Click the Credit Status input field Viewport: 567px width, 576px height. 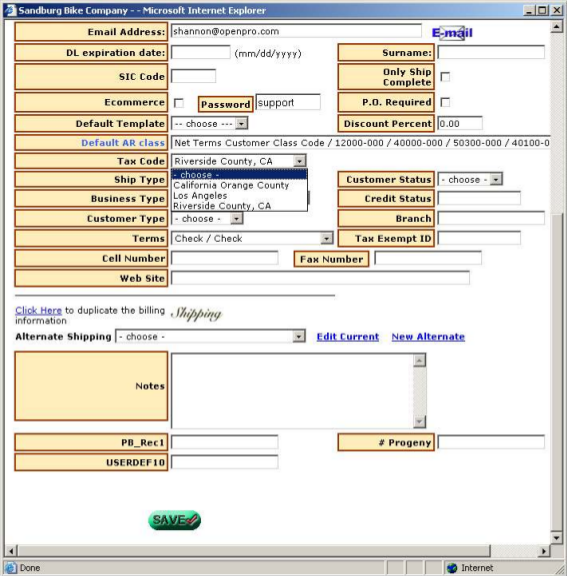tap(479, 198)
